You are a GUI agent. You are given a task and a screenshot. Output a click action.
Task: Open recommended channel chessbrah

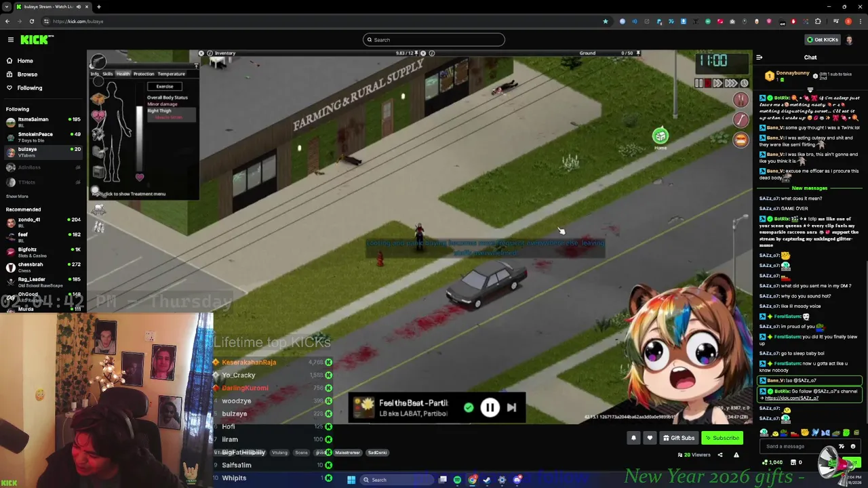pos(43,266)
